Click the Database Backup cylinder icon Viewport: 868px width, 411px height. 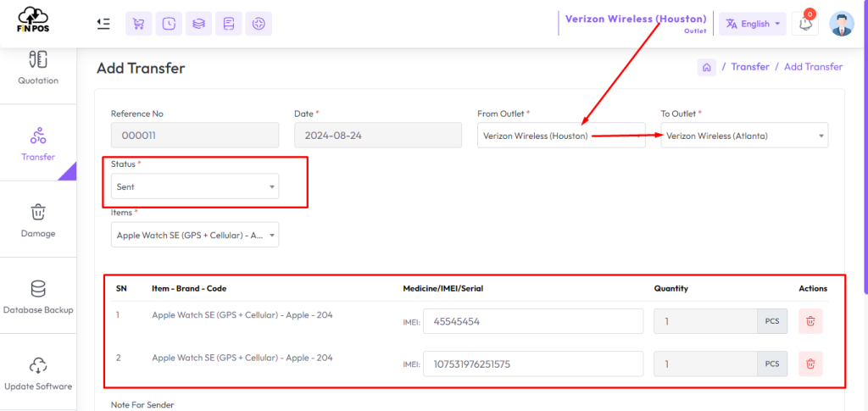(x=37, y=288)
